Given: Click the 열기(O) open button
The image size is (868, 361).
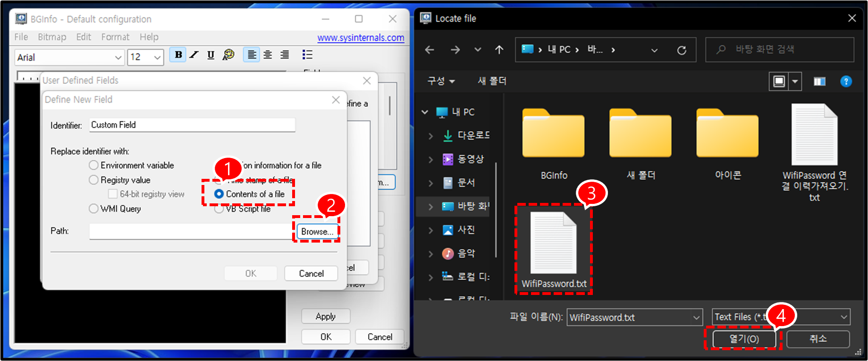Looking at the screenshot, I should coord(744,339).
